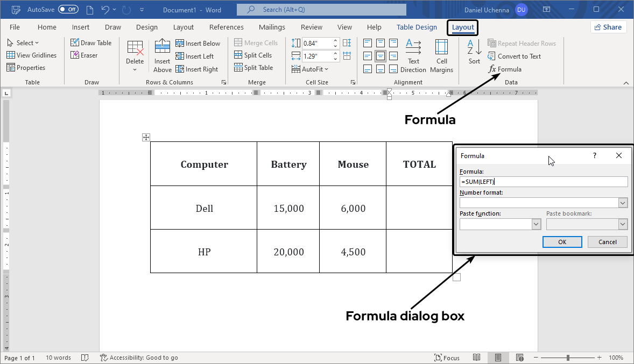Click the Cell Margins icon
The image size is (634, 364).
click(x=441, y=55)
